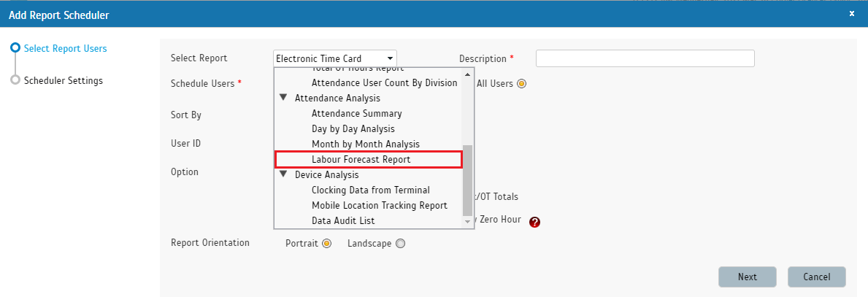Viewport: 868px width, 297px height.
Task: Select the All Users radio button
Action: click(x=521, y=83)
